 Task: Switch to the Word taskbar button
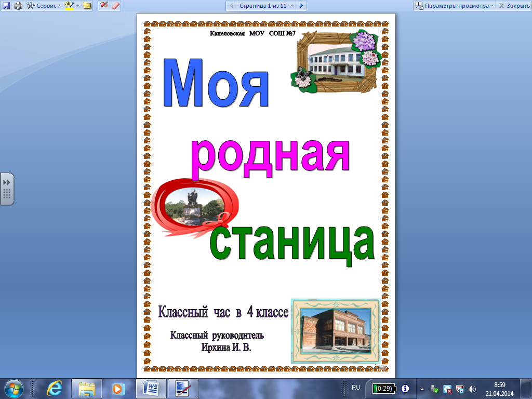[x=151, y=389]
